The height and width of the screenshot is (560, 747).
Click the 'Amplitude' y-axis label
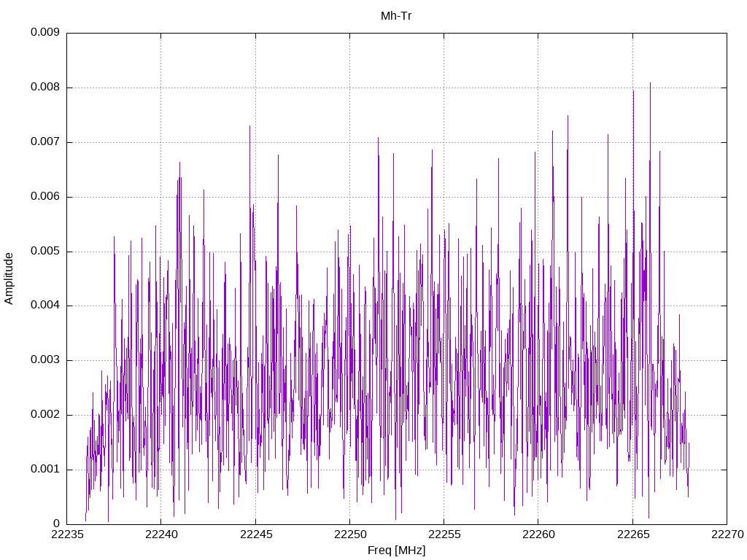9,279
